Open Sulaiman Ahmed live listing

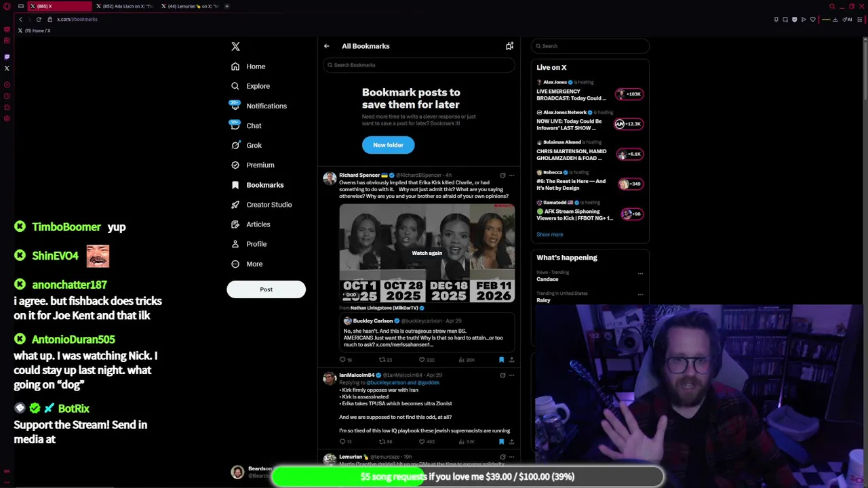pos(590,150)
